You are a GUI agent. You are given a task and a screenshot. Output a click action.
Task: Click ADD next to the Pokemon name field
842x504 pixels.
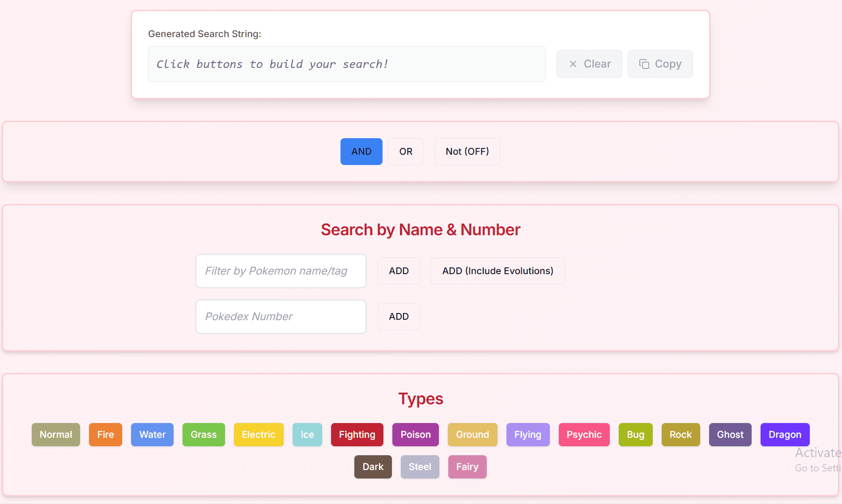click(398, 271)
